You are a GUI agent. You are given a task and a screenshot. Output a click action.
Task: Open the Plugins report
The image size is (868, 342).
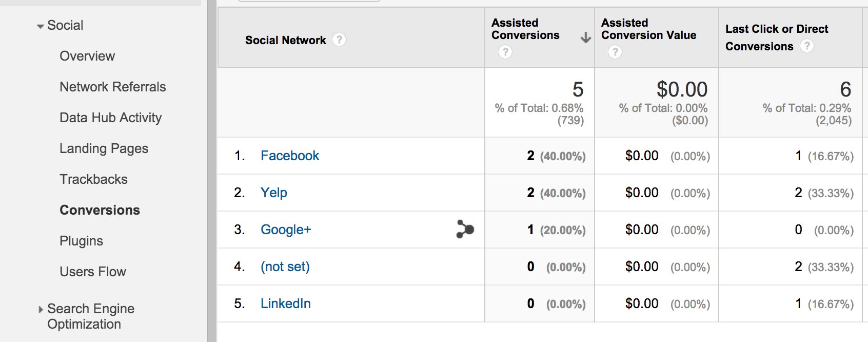coord(81,241)
